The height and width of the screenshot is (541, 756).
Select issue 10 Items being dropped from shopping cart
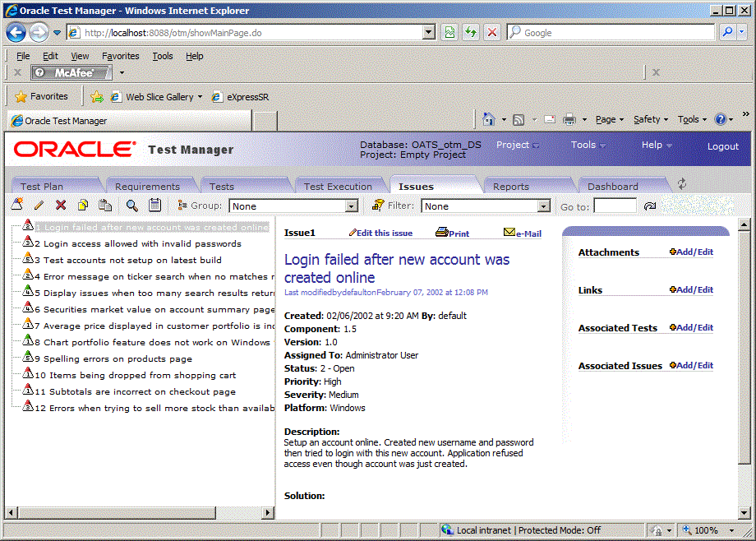click(x=136, y=375)
